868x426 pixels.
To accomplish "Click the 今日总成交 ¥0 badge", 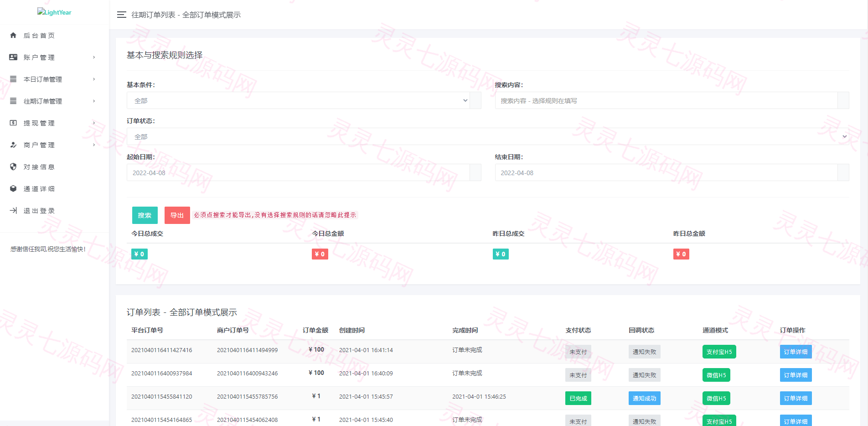I will (139, 254).
